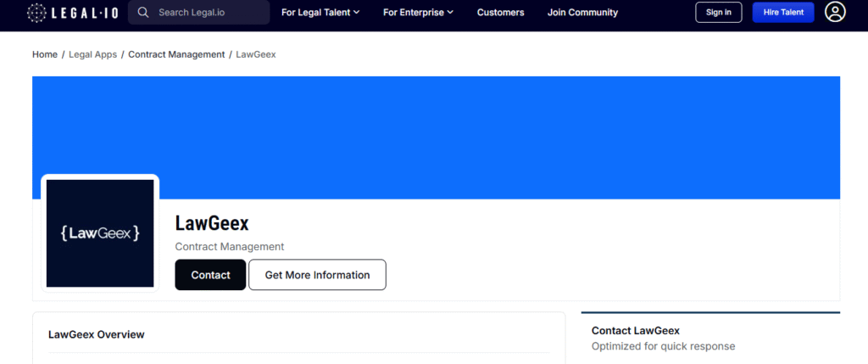Click the blue Hire Talent button

pos(783,13)
